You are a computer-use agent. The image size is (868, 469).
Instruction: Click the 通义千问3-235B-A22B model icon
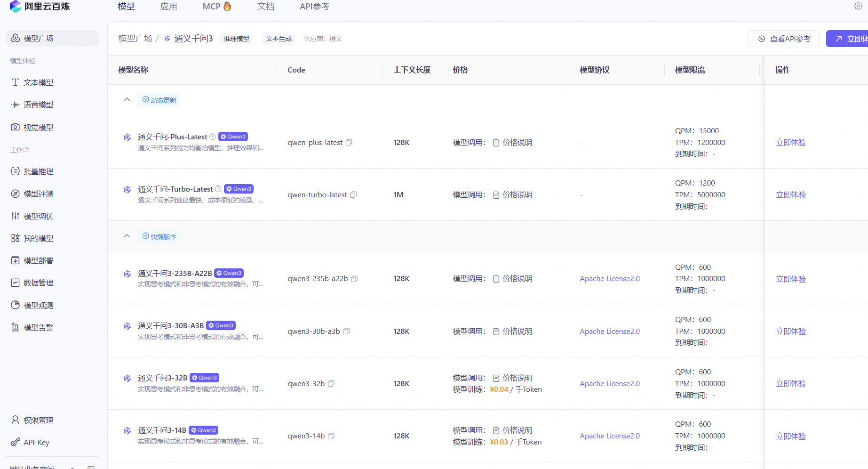(x=127, y=274)
